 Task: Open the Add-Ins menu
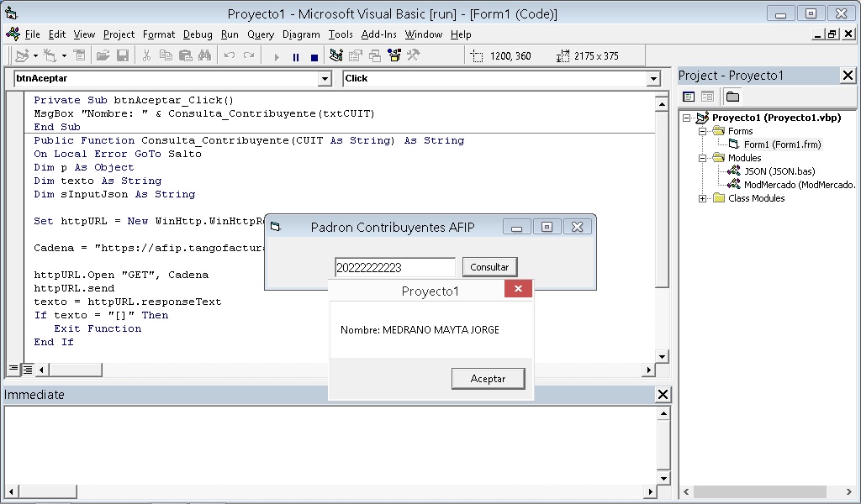pyautogui.click(x=379, y=34)
